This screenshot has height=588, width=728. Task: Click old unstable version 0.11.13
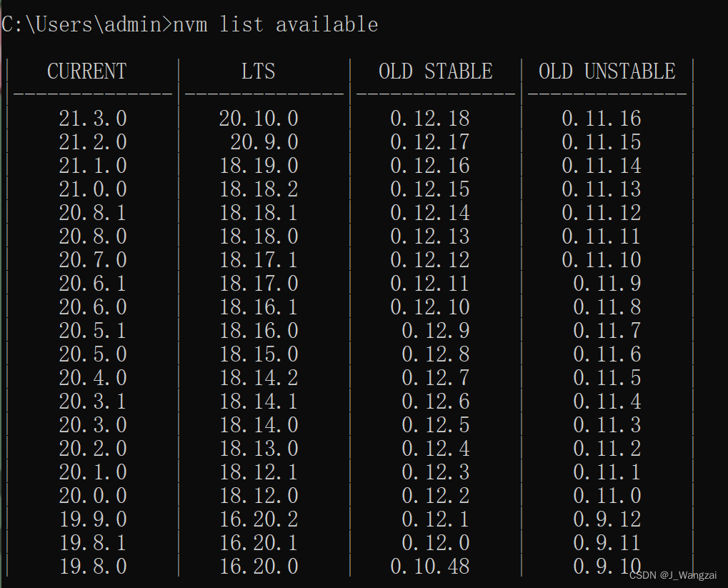click(x=602, y=189)
